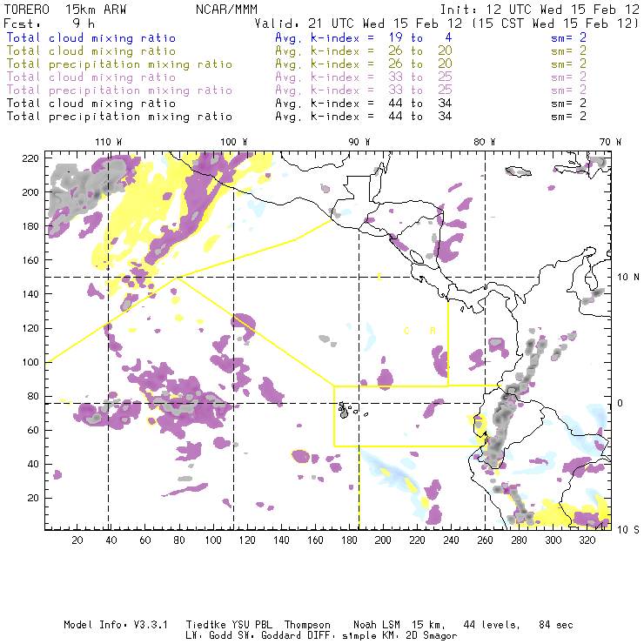Click the "90 W" longitude label

point(359,142)
